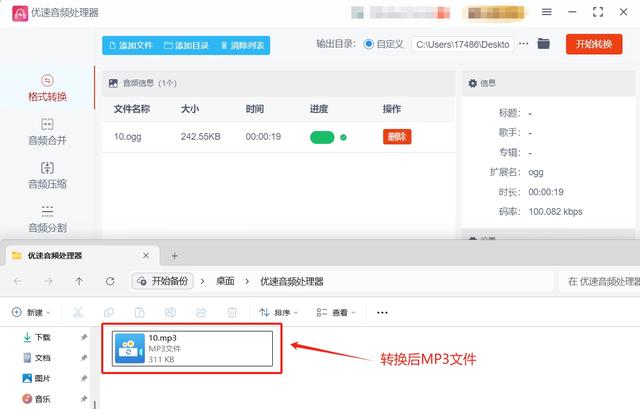Viewport: 640px width, 409px height.
Task: Click the Explorer search box
Action: [x=599, y=281]
